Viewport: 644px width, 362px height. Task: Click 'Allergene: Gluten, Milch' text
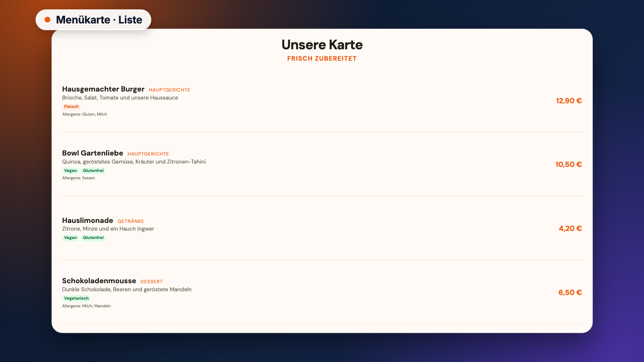tap(85, 114)
